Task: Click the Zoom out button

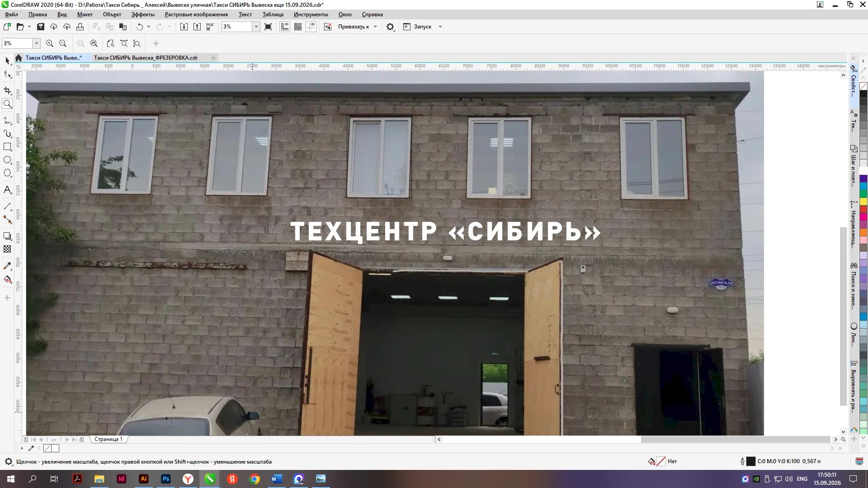Action: (63, 43)
